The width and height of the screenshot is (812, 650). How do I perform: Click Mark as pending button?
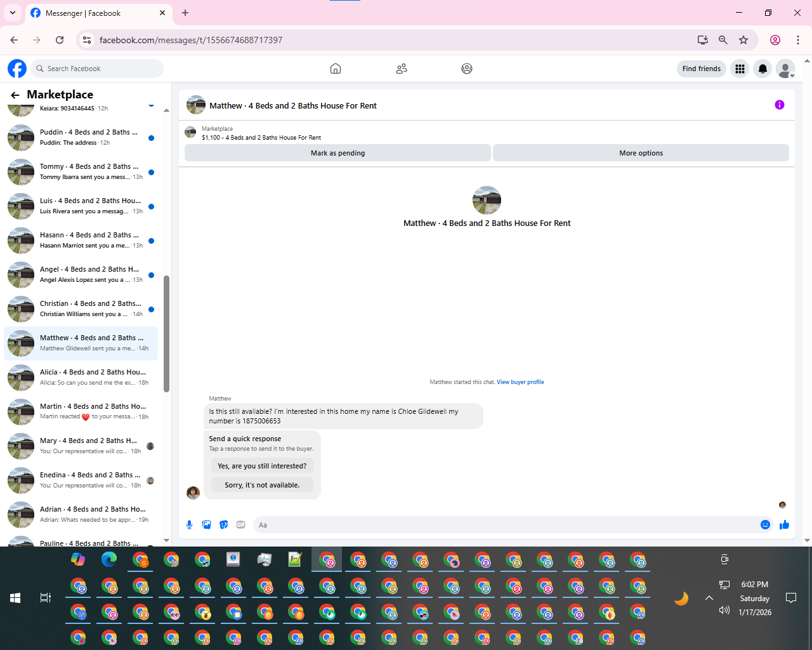click(x=337, y=153)
